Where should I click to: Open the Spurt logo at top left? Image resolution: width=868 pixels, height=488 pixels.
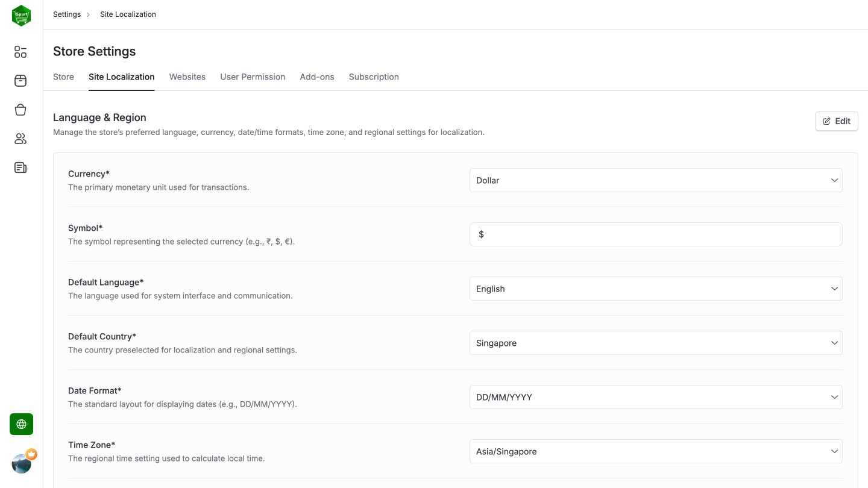[x=21, y=15]
